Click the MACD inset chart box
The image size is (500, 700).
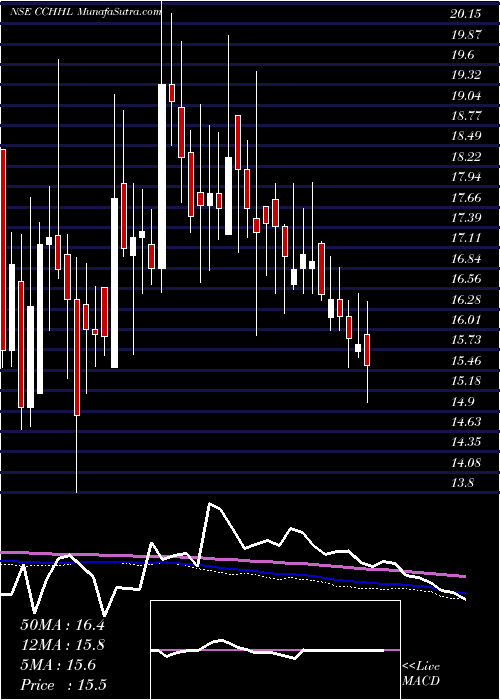275,650
